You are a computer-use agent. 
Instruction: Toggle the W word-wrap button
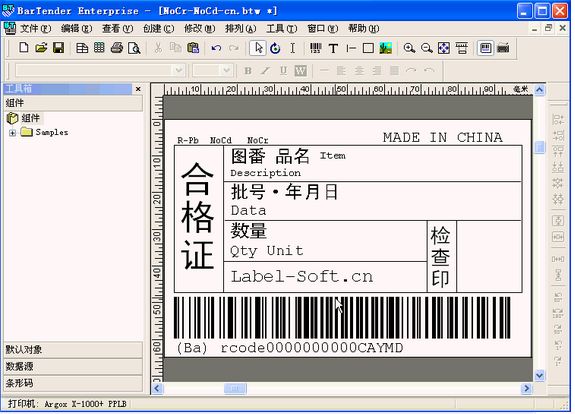tap(301, 70)
